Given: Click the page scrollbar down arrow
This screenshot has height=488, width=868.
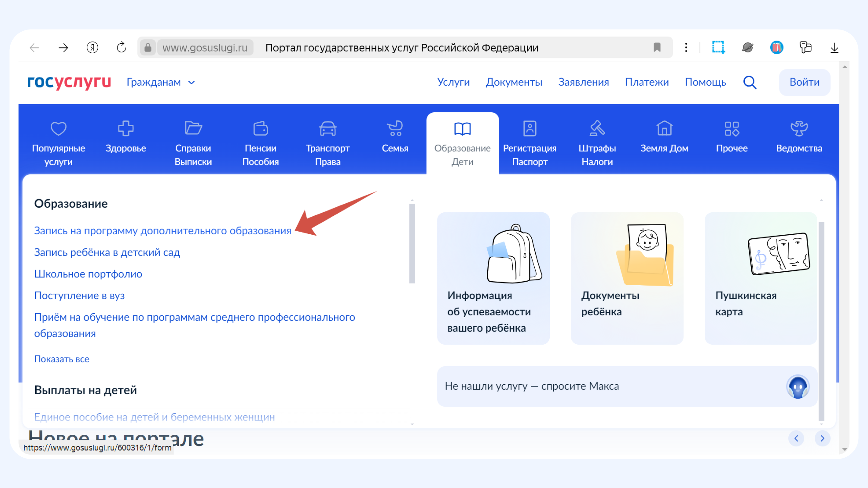Looking at the screenshot, I should [844, 450].
